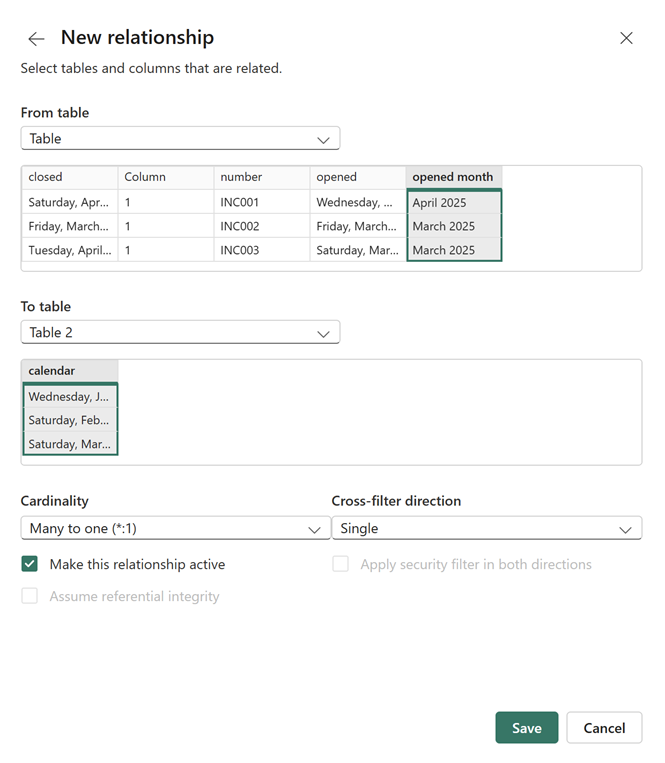Open the From table dropdown
The height and width of the screenshot is (763, 665).
pyautogui.click(x=180, y=139)
